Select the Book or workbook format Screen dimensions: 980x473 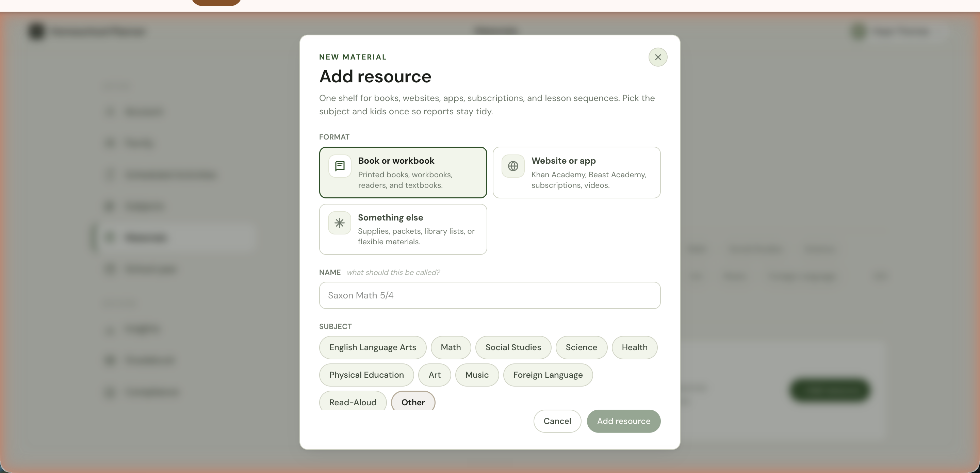[x=403, y=173]
